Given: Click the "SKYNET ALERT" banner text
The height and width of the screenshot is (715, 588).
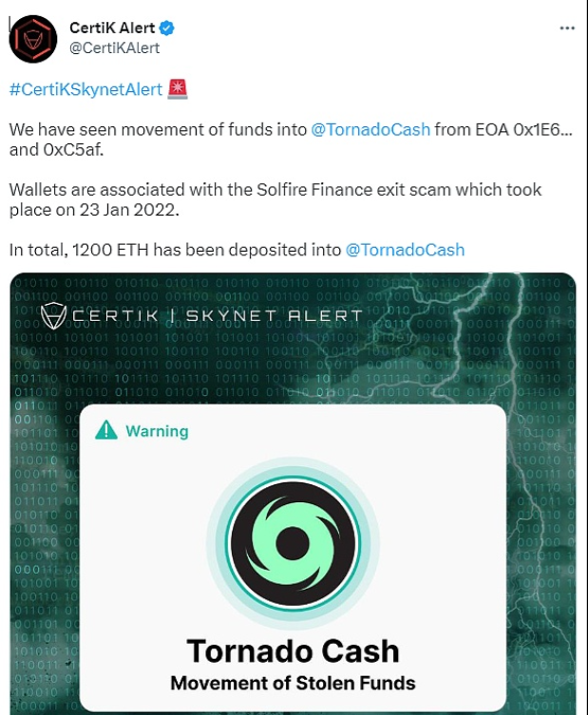Looking at the screenshot, I should pyautogui.click(x=274, y=316).
